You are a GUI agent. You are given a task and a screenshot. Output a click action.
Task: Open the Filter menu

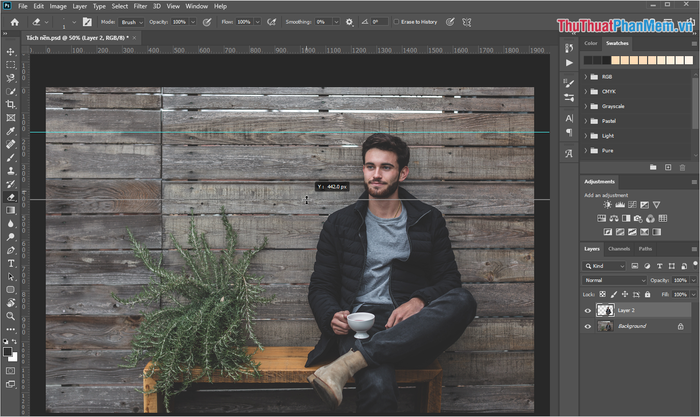(x=140, y=6)
